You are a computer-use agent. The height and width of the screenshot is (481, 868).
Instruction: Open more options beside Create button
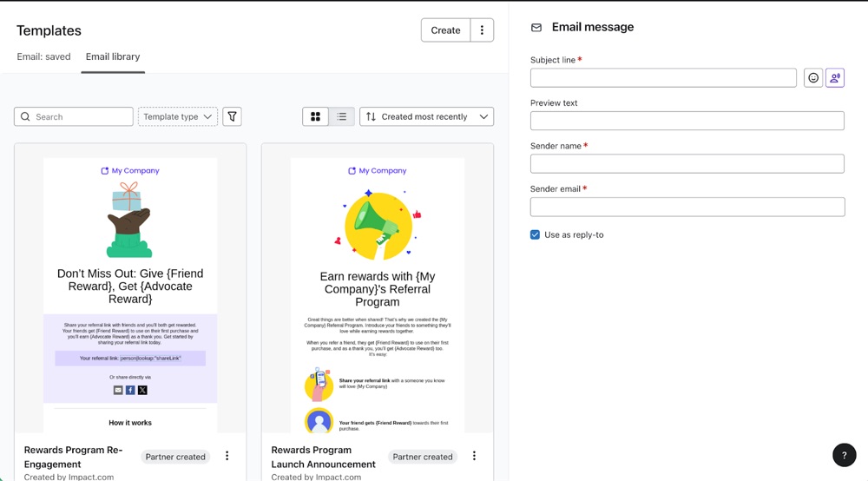482,30
